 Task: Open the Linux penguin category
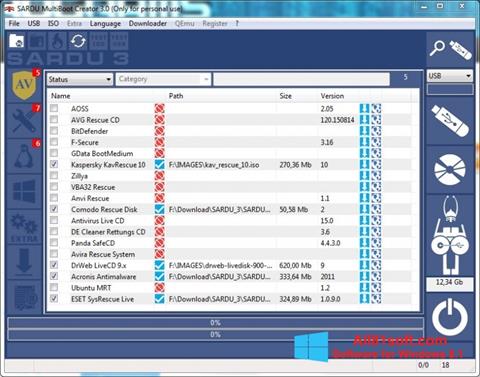coord(24,156)
